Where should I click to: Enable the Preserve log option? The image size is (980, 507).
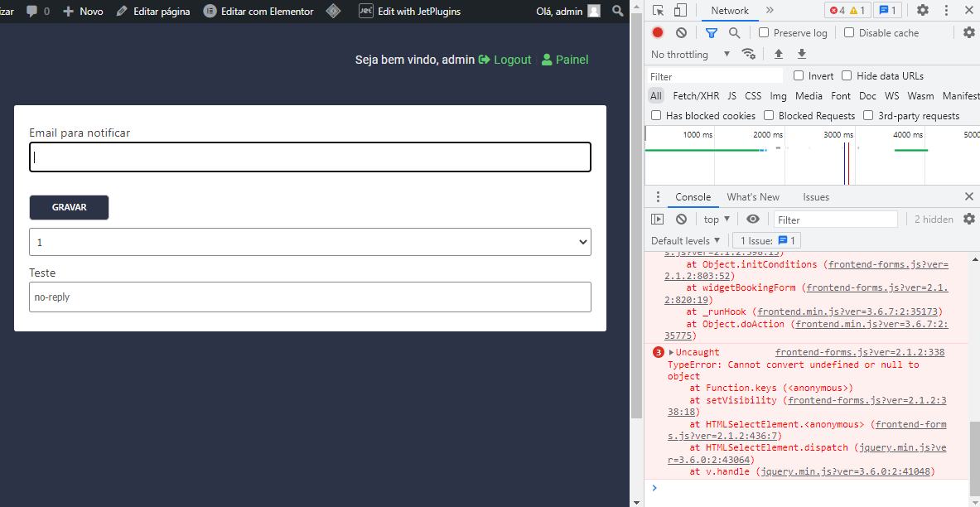[x=763, y=32]
